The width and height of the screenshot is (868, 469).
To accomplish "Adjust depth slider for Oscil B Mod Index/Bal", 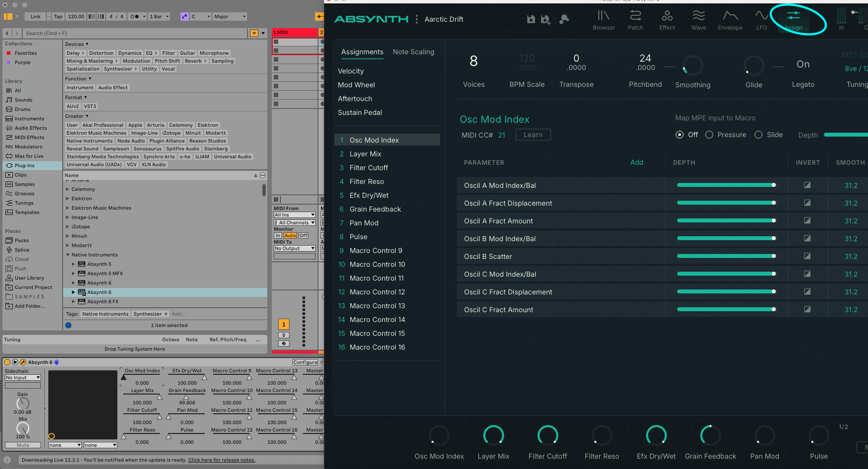I will pos(725,238).
